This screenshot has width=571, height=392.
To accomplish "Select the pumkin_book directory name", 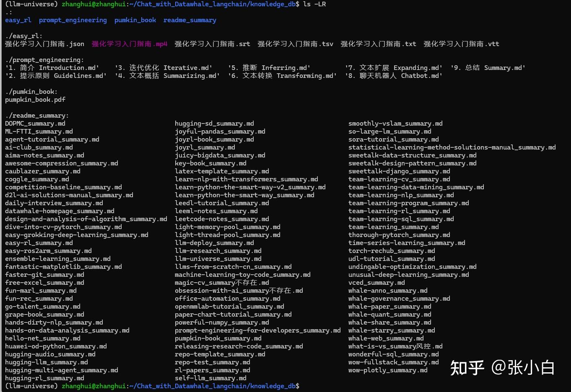I will point(135,20).
